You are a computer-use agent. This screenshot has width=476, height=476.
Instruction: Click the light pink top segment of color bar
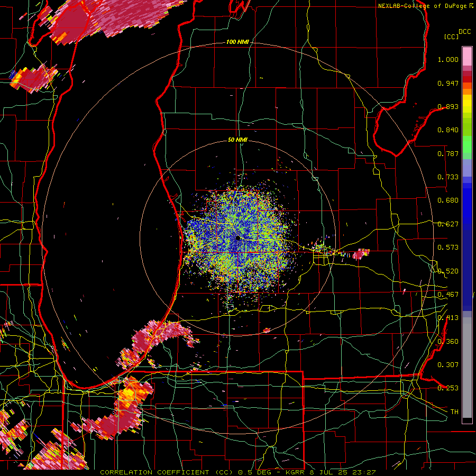pos(467,57)
